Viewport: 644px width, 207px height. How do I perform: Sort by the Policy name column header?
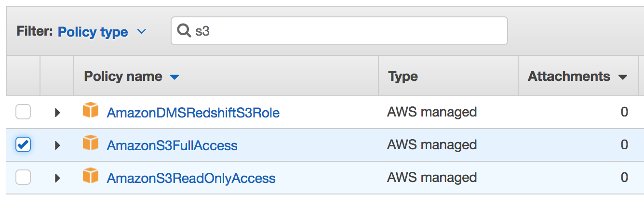(x=123, y=77)
